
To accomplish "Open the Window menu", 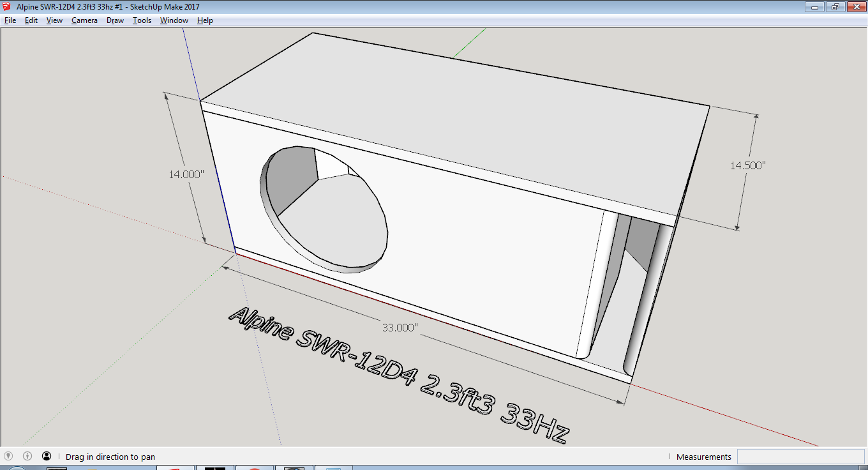I will coord(174,20).
